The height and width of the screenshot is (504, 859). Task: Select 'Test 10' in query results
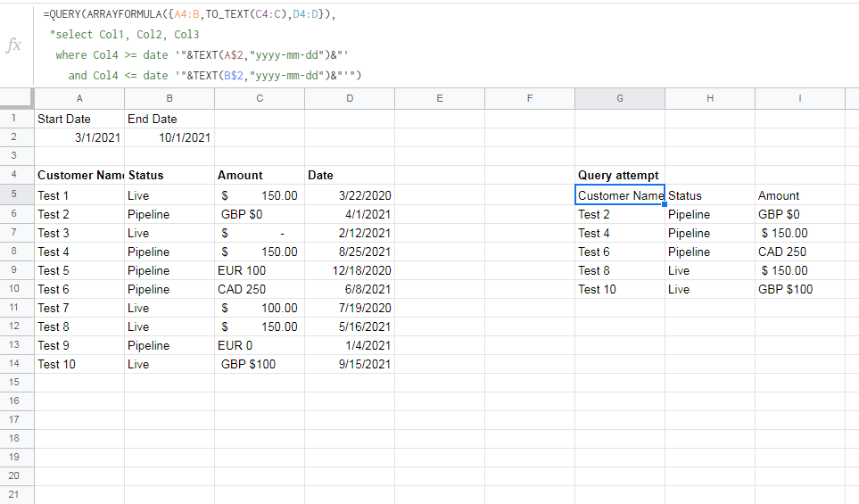click(x=620, y=289)
